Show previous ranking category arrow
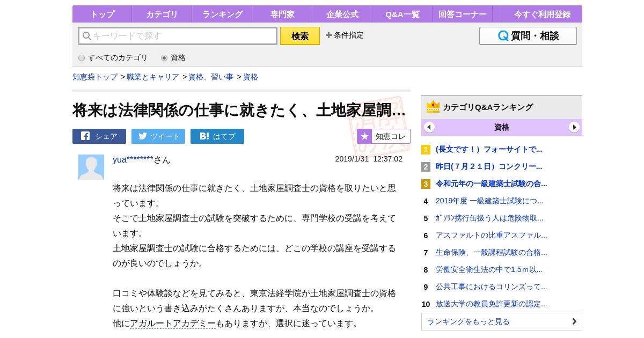This screenshot has width=644, height=338. pyautogui.click(x=429, y=127)
